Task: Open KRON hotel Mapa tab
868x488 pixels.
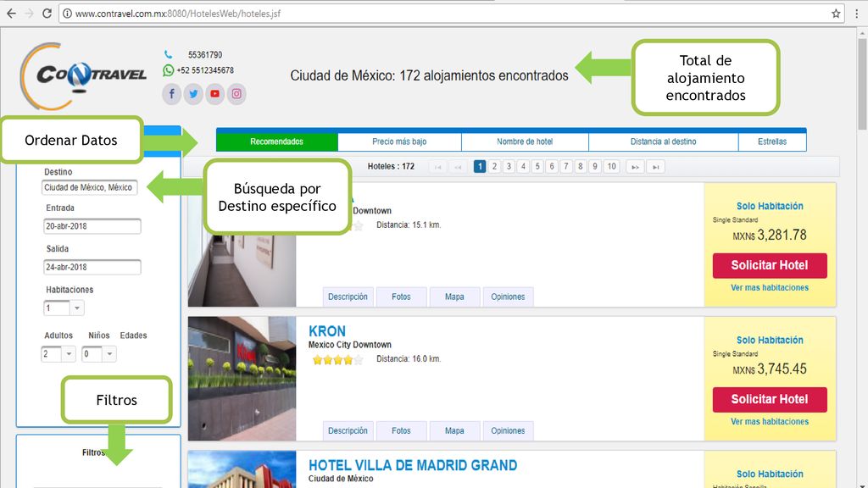Action: 454,430
